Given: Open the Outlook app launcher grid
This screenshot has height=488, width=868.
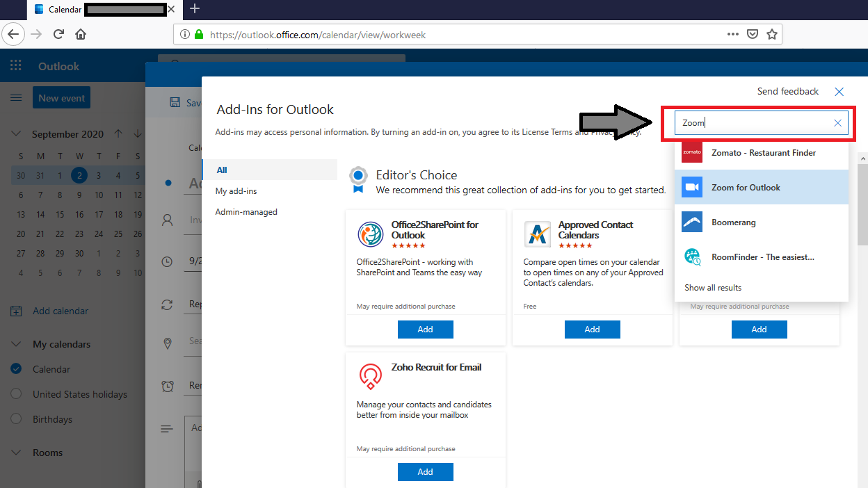Looking at the screenshot, I should click(x=16, y=66).
